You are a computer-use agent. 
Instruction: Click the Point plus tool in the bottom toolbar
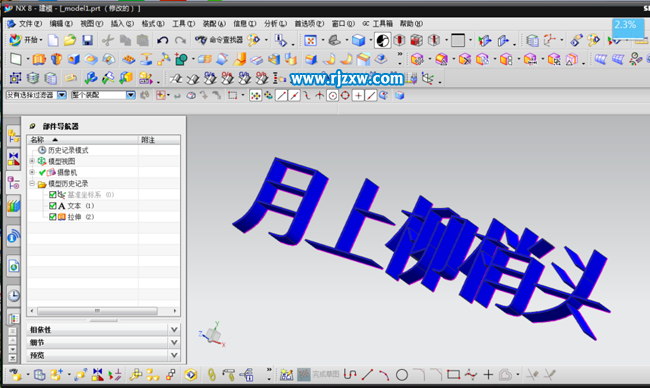coord(488,375)
